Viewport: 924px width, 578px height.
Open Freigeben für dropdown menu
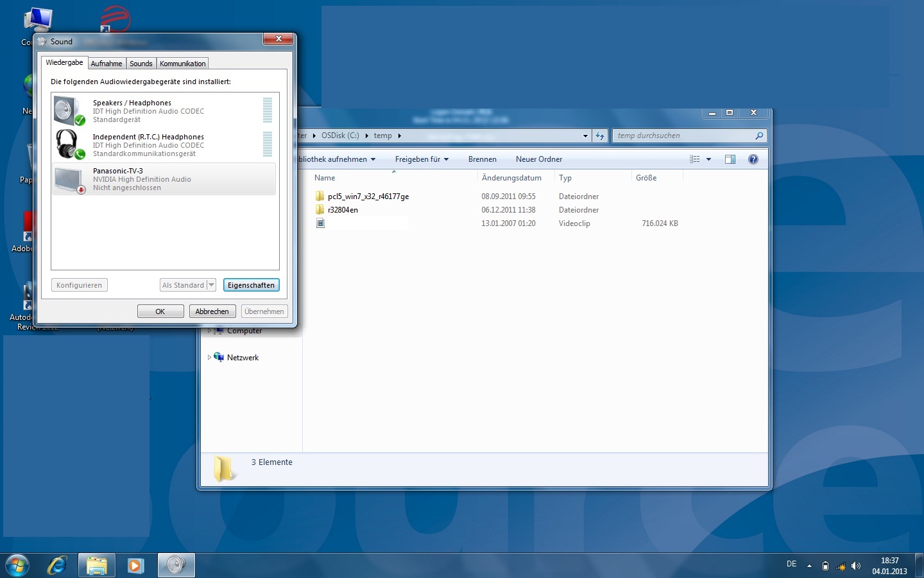coord(422,159)
